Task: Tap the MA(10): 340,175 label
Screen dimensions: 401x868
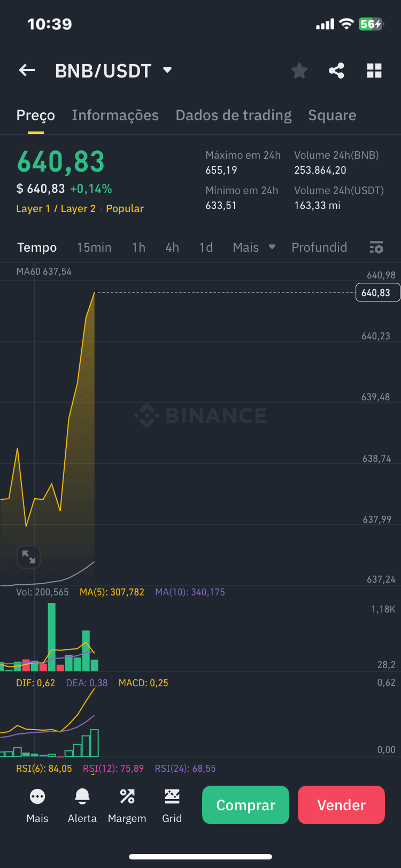Action: tap(190, 592)
